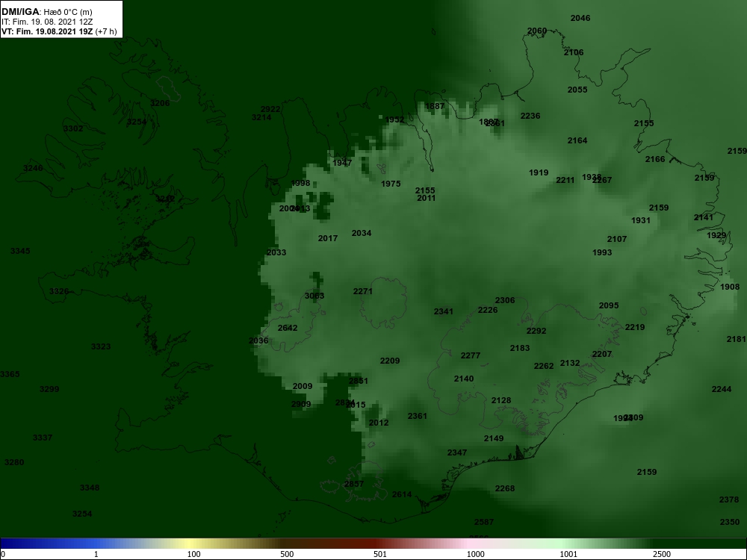Click the 1001 label on the color scale
Viewport: 747px width, 560px height.
tap(568, 554)
